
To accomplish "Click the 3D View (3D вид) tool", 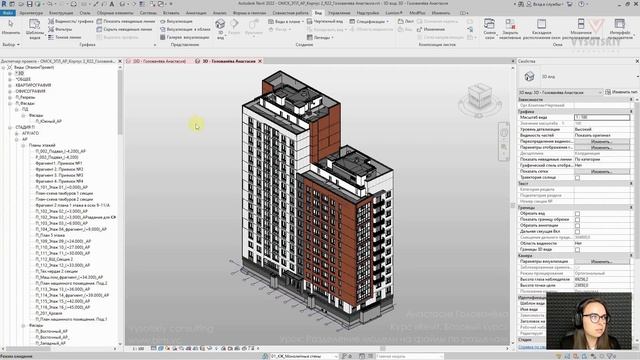I will (220, 29).
